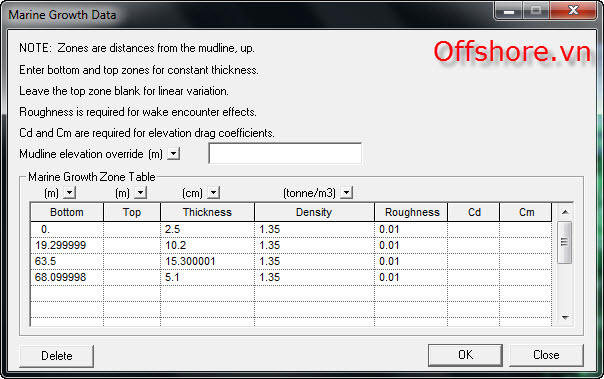Image resolution: width=604 pixels, height=379 pixels.
Task: Select the Bottom cell 63.5
Action: click(x=67, y=262)
